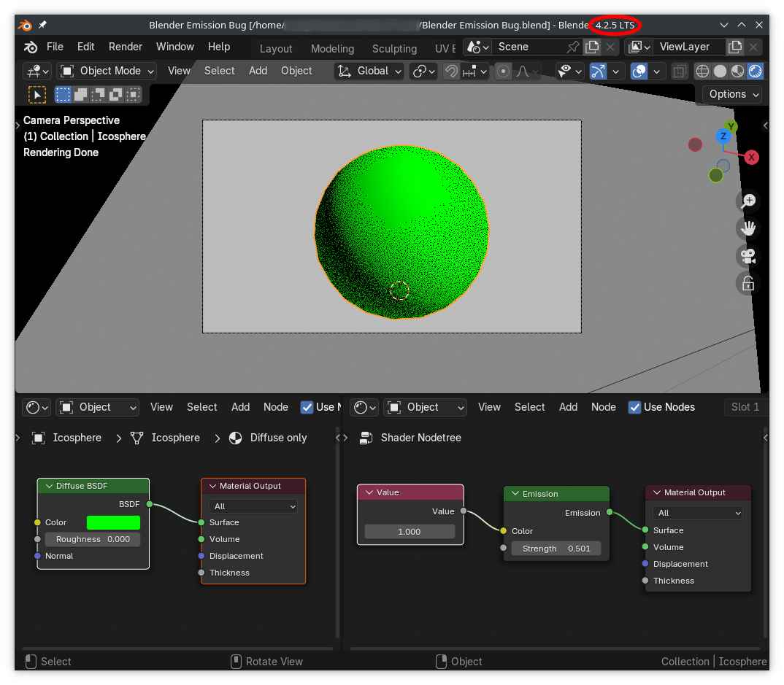784x685 pixels.
Task: Open the Options dropdown in viewport
Action: [732, 94]
